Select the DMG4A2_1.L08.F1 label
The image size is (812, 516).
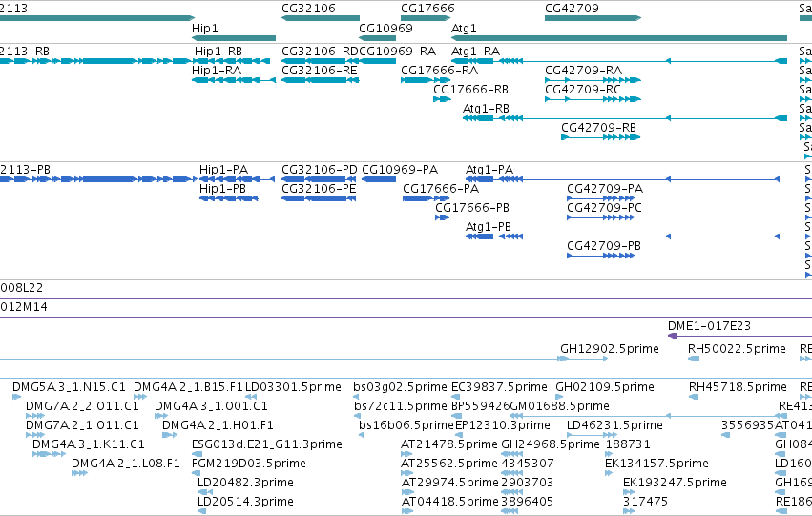[x=126, y=464]
